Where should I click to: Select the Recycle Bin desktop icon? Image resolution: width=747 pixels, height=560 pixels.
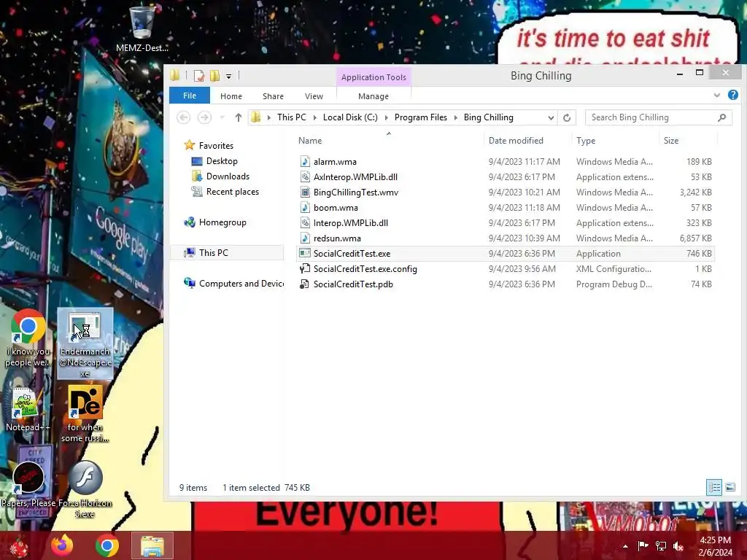pyautogui.click(x=142, y=29)
